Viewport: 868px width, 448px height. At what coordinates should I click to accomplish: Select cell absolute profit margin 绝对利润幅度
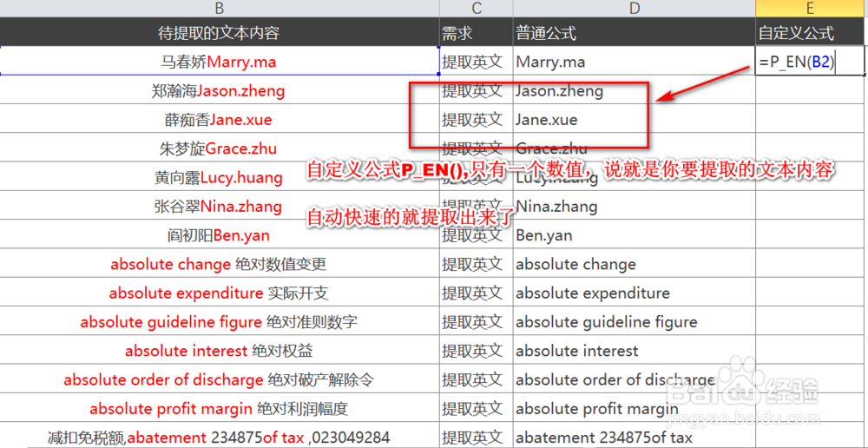[220, 409]
